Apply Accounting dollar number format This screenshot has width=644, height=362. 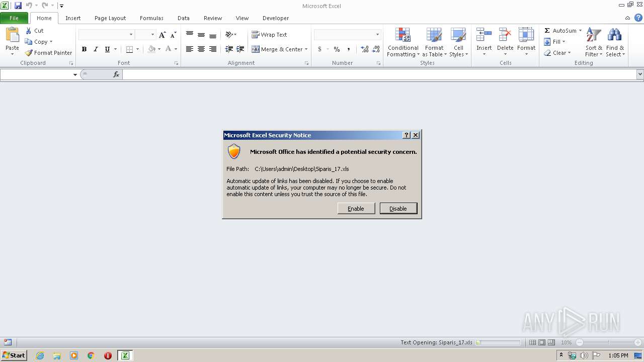[319, 49]
